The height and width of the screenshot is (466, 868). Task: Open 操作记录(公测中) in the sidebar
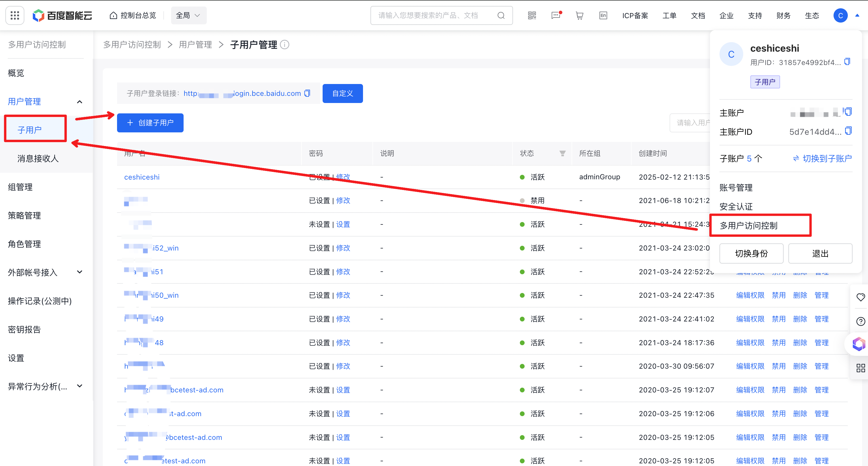pyautogui.click(x=40, y=301)
